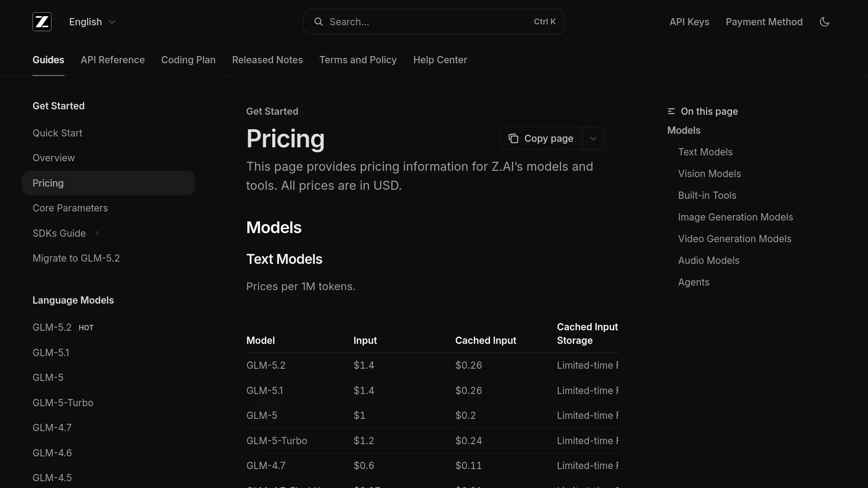Open Migrate to GLM-5.2 page

(x=108, y=258)
